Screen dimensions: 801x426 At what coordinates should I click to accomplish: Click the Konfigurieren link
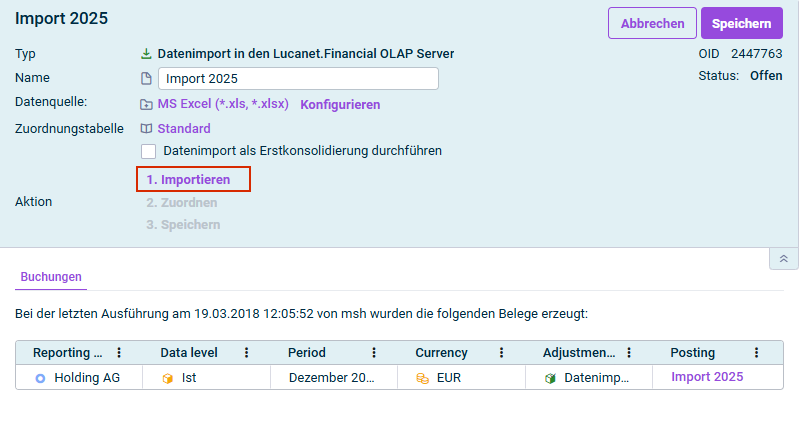coord(340,104)
